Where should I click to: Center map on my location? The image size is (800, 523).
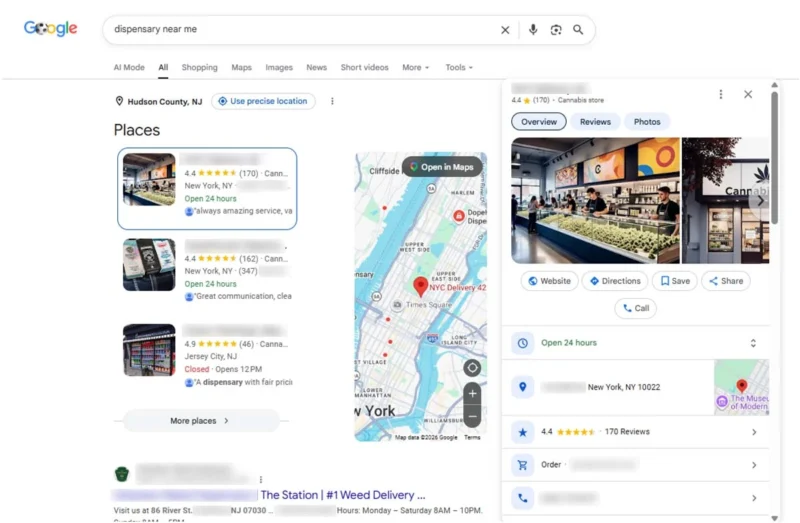click(472, 367)
